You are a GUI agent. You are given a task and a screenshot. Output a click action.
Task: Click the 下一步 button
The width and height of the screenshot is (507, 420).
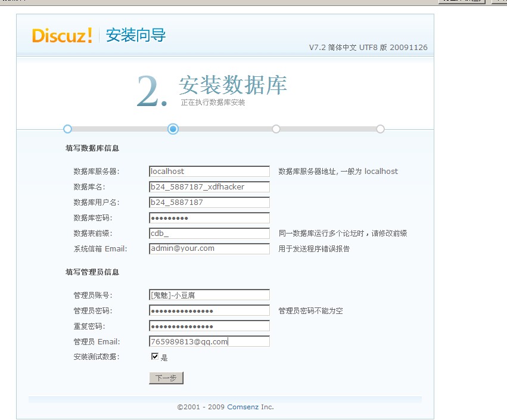point(166,378)
